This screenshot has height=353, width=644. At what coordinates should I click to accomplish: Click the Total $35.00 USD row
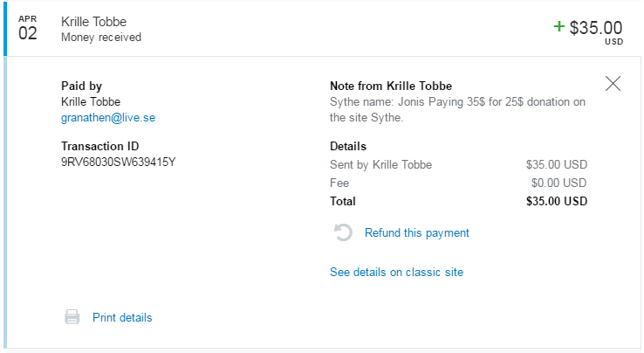tap(458, 201)
